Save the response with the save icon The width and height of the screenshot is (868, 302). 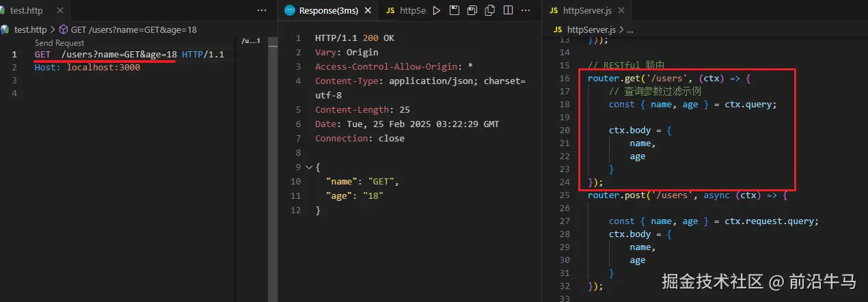click(455, 10)
